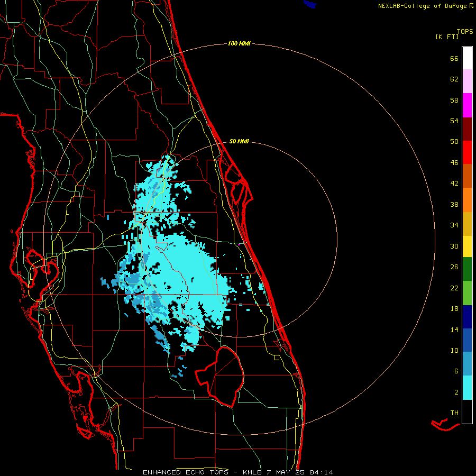
Task: Click the black TH threshold legend swatch
Action: [467, 411]
